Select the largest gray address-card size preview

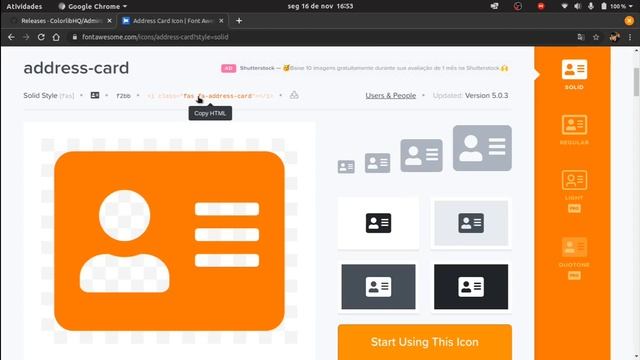tap(482, 148)
